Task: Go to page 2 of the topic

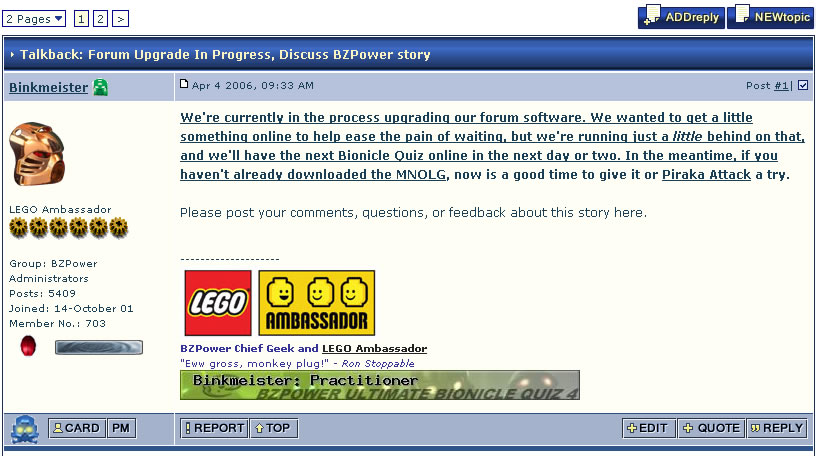Action: pos(101,19)
